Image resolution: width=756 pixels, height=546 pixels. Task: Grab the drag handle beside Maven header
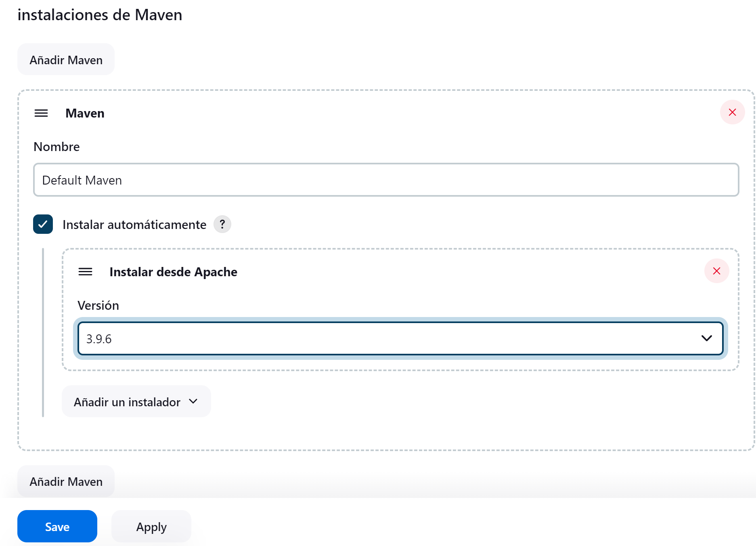pos(41,113)
